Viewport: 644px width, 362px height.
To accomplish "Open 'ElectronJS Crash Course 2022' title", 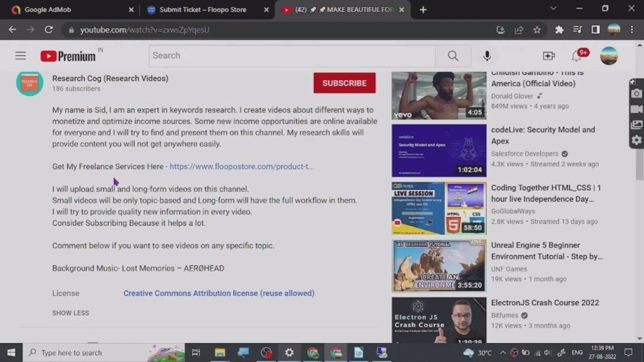I will 545,303.
